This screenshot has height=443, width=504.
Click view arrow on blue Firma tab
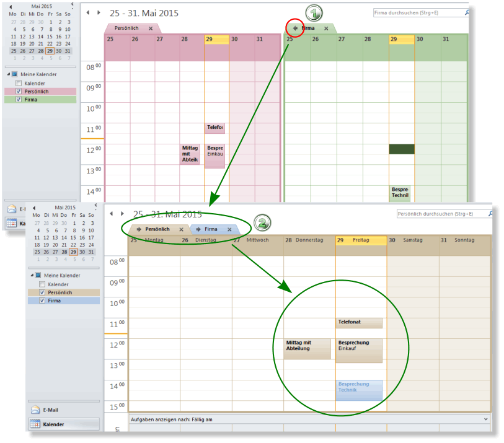tap(198, 229)
